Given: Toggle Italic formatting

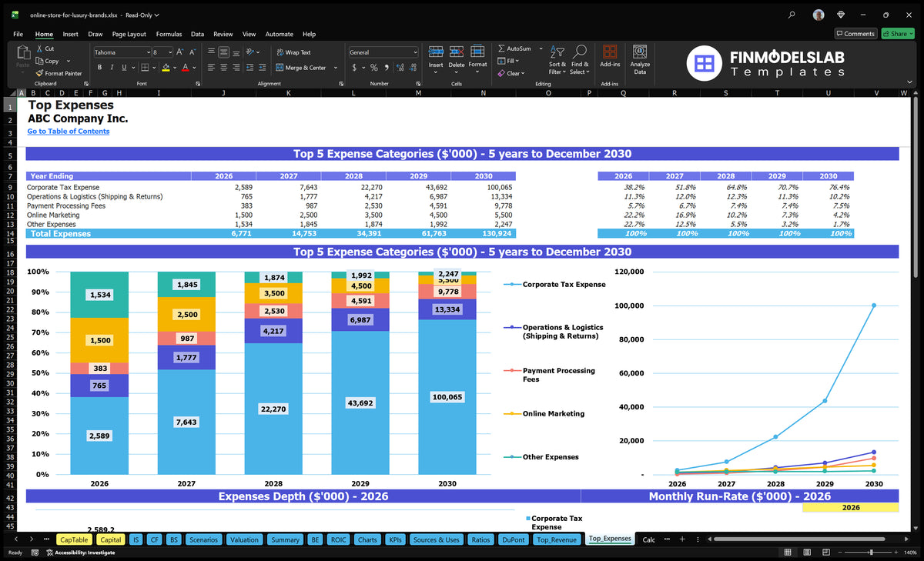Looking at the screenshot, I should [112, 68].
